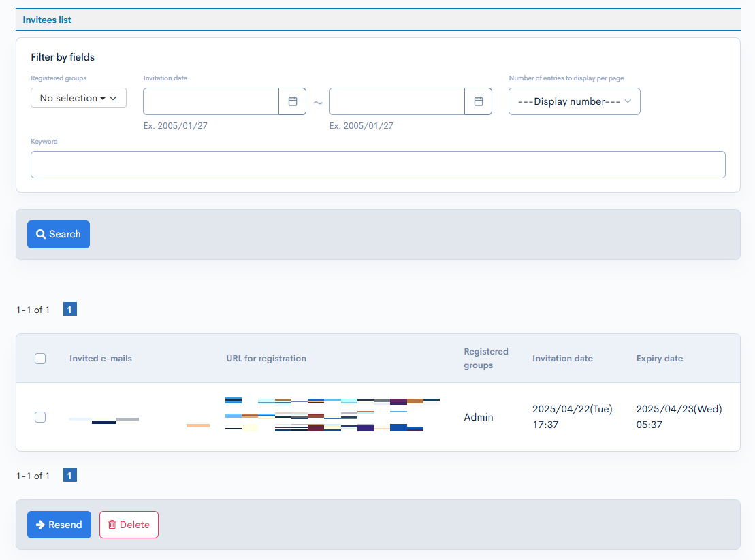
Task: Click the invitation start date input field
Action: coord(211,101)
